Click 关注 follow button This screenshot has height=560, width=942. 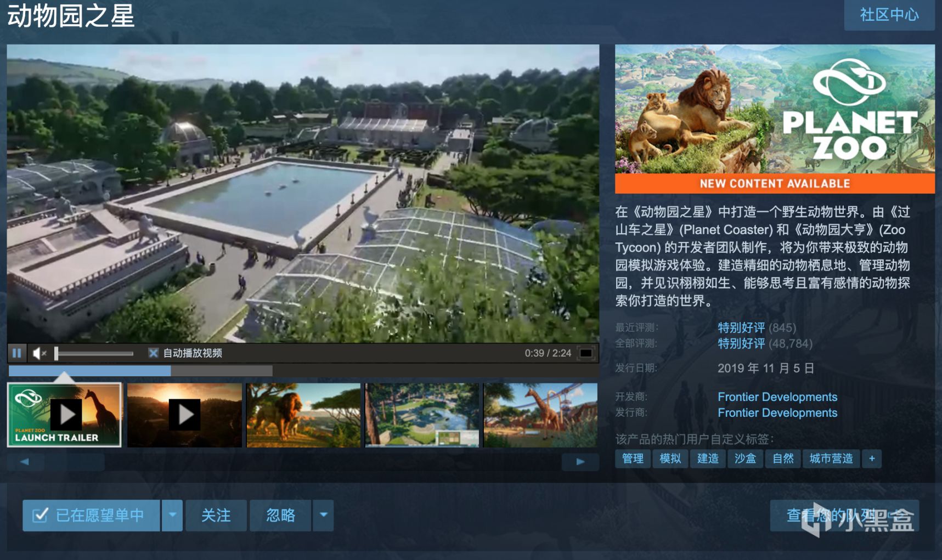(x=216, y=515)
